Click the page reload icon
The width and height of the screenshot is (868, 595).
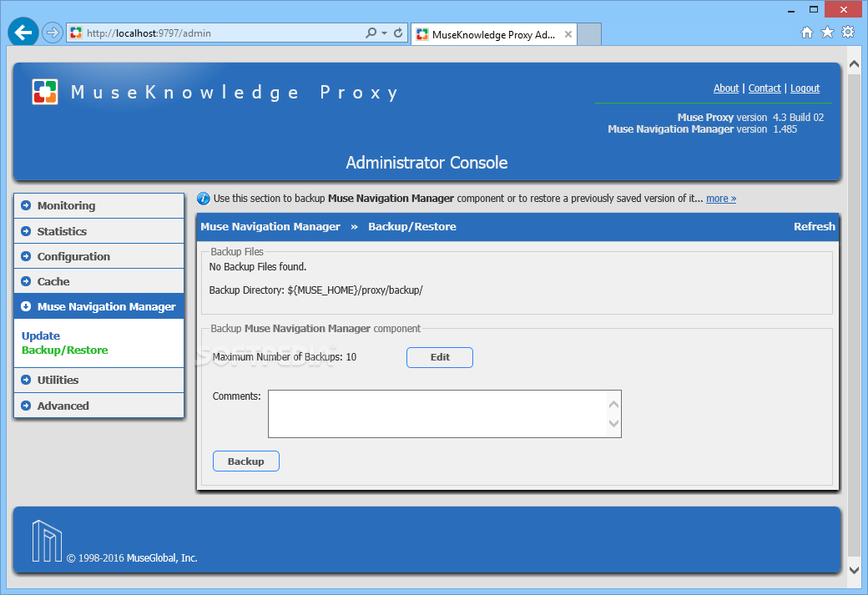click(x=398, y=33)
